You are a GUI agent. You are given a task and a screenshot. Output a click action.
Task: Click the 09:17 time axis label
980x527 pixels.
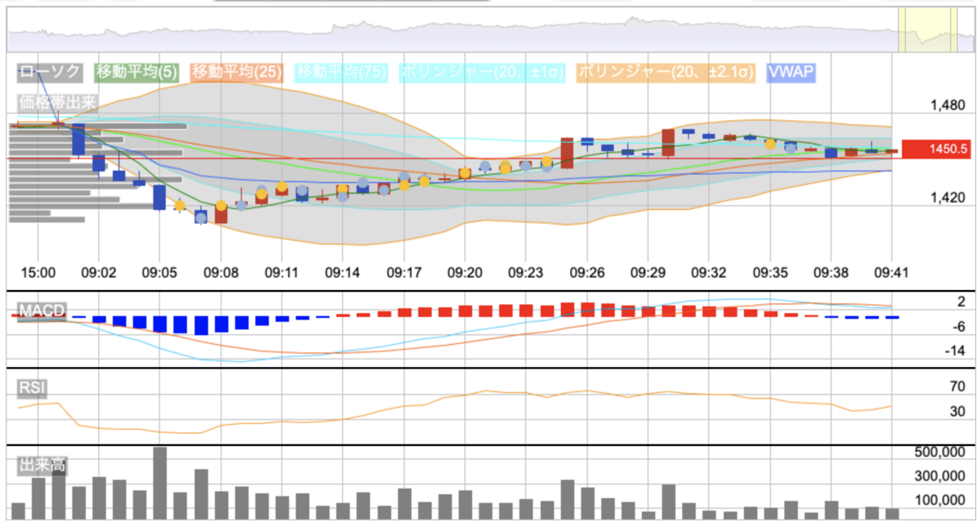click(x=403, y=271)
